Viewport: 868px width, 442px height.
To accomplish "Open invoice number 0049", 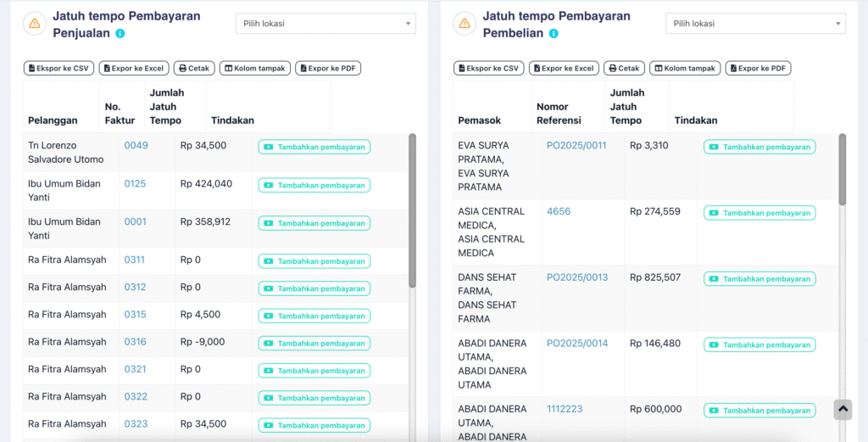I will [x=136, y=146].
